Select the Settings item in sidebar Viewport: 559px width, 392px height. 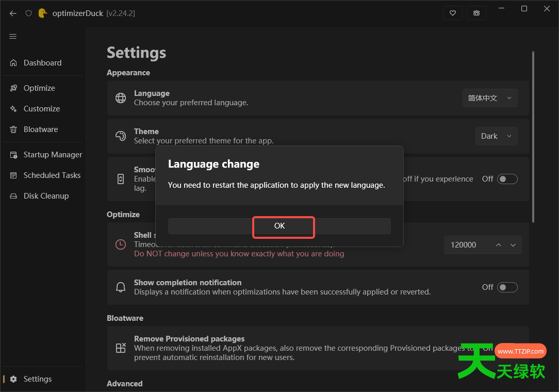click(43, 379)
